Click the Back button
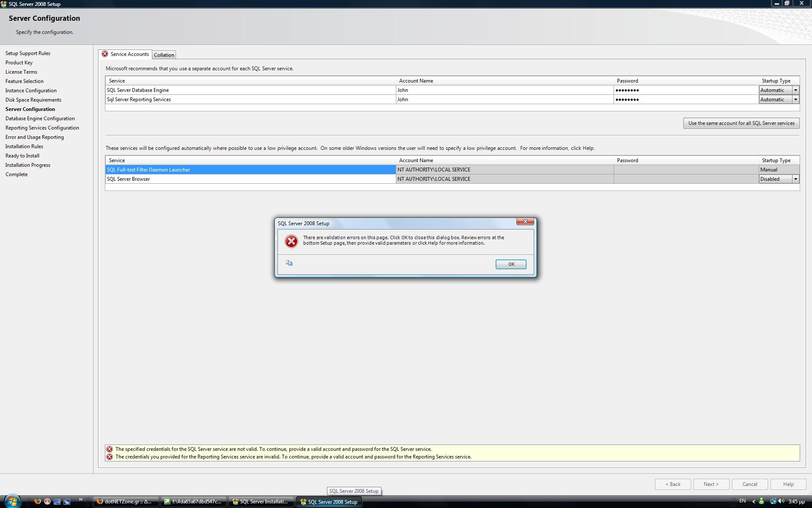 click(673, 484)
